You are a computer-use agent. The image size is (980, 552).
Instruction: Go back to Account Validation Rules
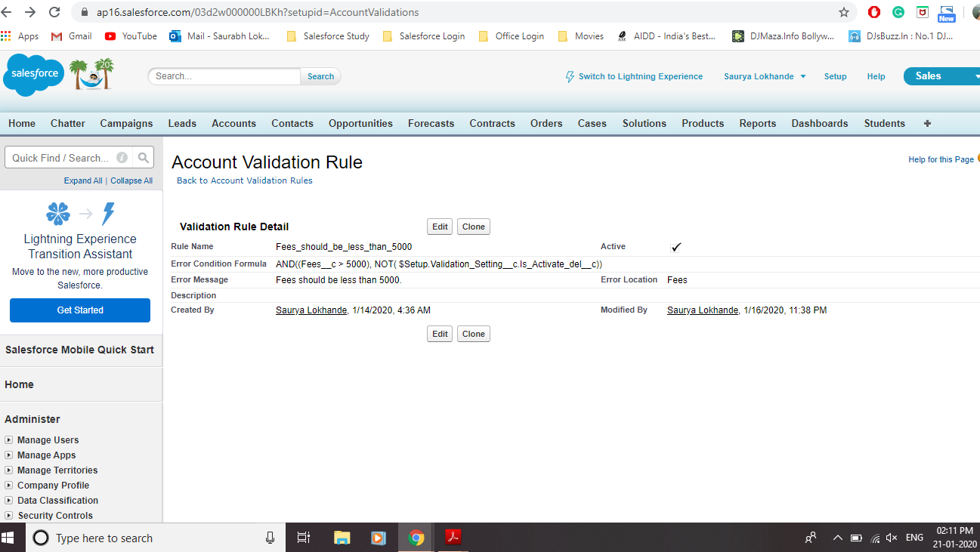pyautogui.click(x=245, y=180)
